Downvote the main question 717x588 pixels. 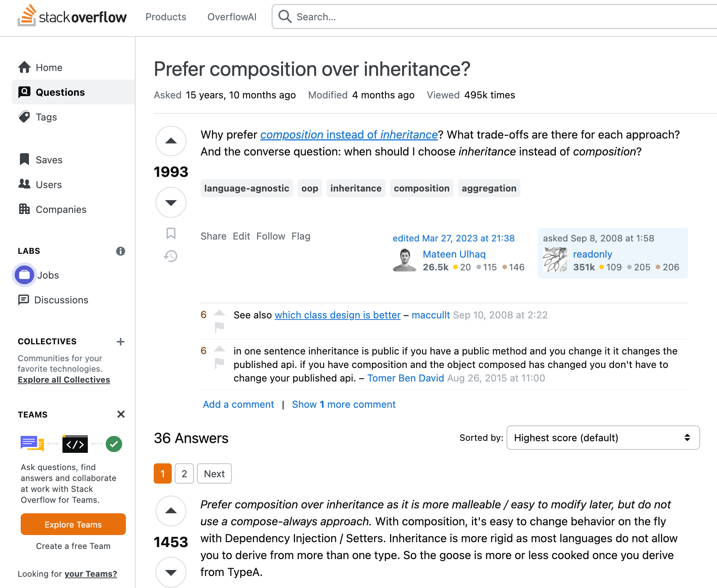coord(171,203)
